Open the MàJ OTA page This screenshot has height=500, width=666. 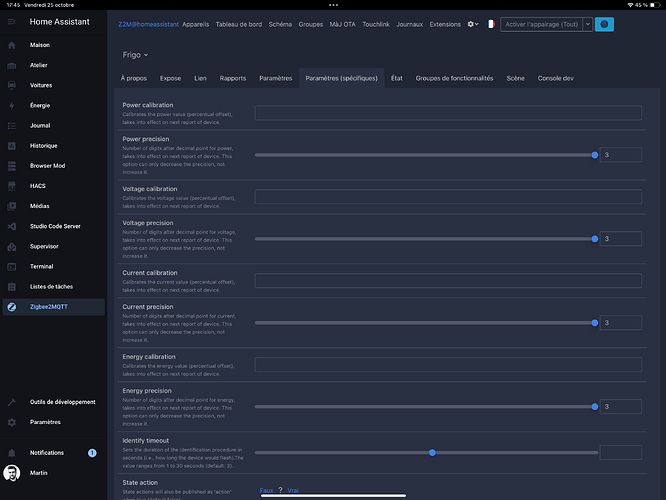click(x=342, y=24)
